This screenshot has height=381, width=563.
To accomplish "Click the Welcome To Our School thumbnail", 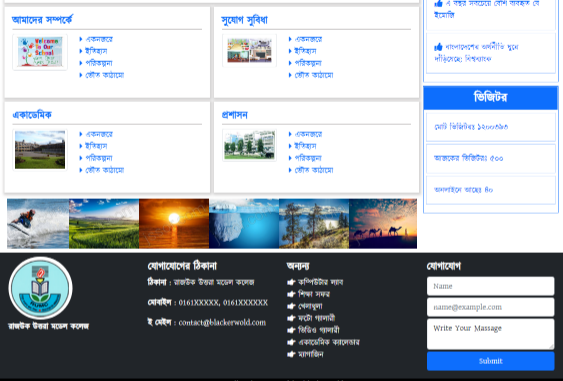I will [x=40, y=52].
